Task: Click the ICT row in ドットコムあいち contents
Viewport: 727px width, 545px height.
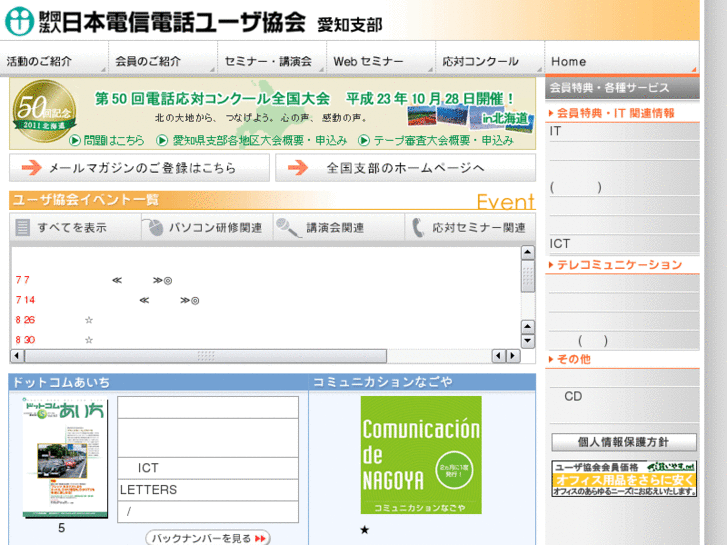Action: click(x=208, y=468)
